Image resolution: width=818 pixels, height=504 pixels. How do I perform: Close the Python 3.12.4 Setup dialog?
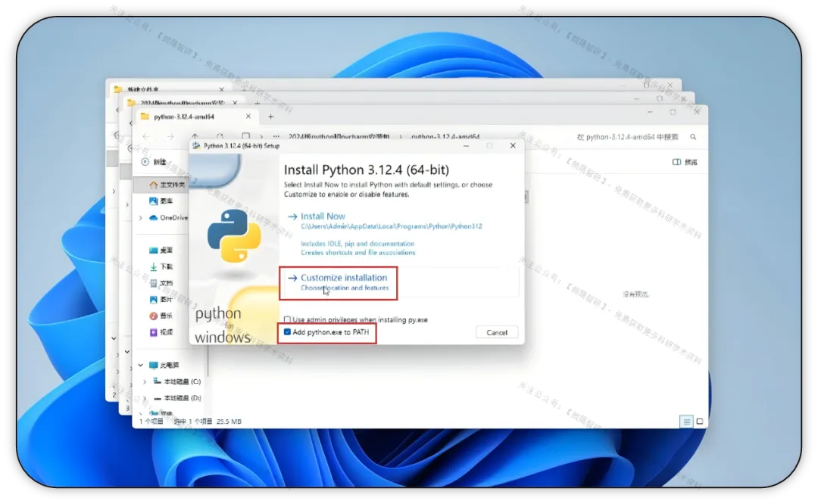point(512,145)
